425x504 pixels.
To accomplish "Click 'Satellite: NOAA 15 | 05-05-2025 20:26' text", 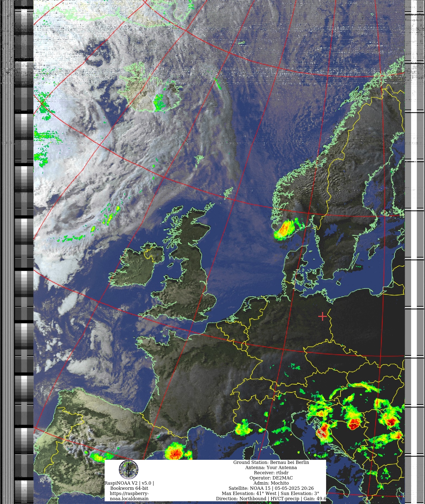I will point(271,488).
